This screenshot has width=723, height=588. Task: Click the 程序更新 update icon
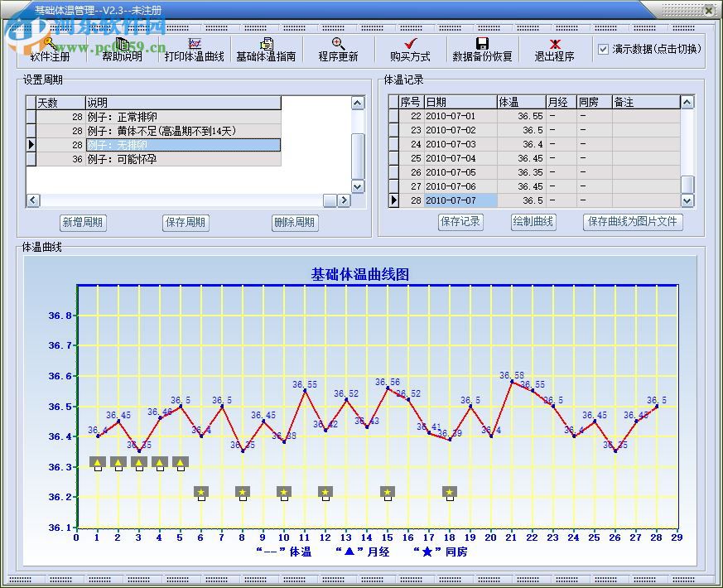click(x=338, y=50)
